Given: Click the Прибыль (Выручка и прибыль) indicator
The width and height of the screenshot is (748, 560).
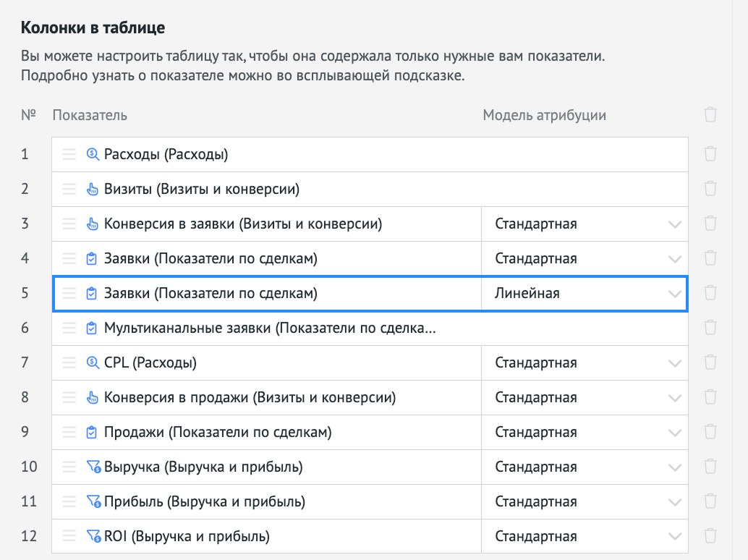Looking at the screenshot, I should pyautogui.click(x=205, y=501).
